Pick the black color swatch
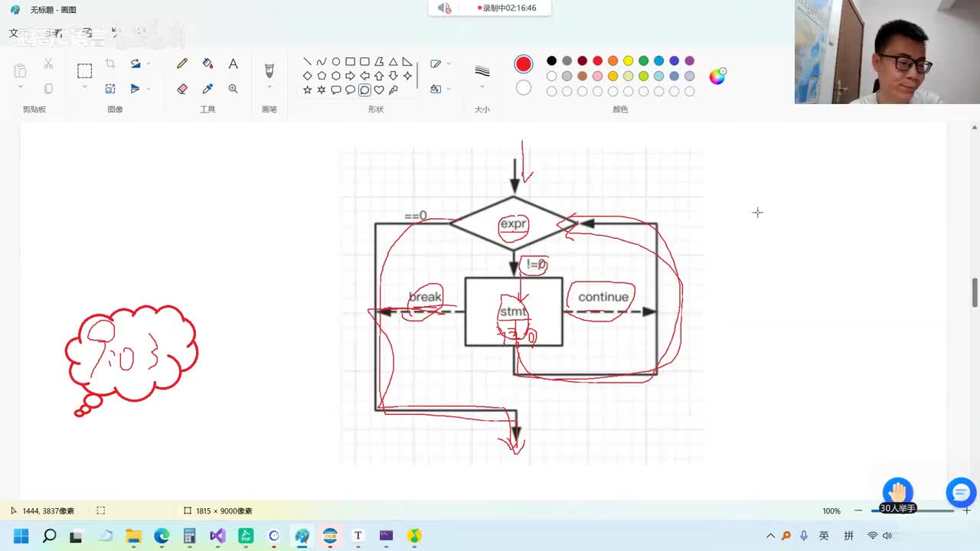 click(551, 61)
